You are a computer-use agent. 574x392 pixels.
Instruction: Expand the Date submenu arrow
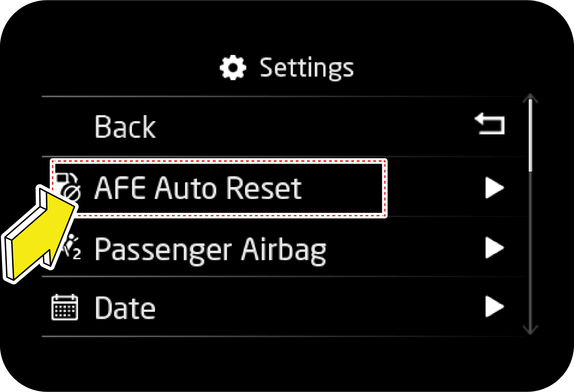(494, 307)
